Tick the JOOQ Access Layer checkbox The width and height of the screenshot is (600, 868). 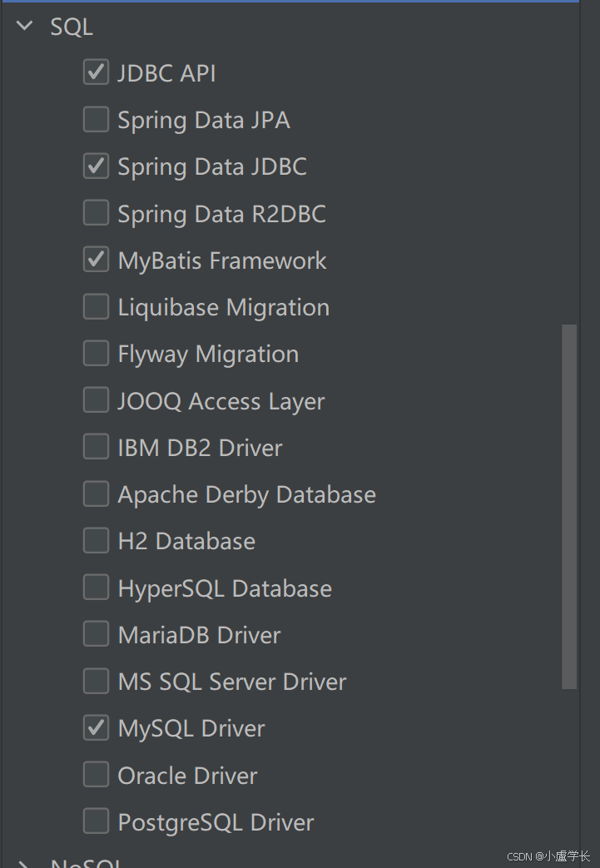click(96, 399)
